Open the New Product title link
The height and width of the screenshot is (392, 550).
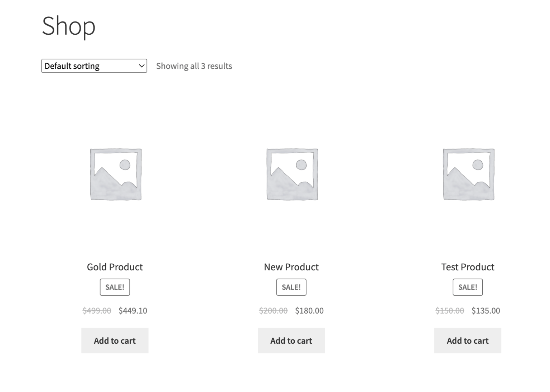click(x=291, y=267)
